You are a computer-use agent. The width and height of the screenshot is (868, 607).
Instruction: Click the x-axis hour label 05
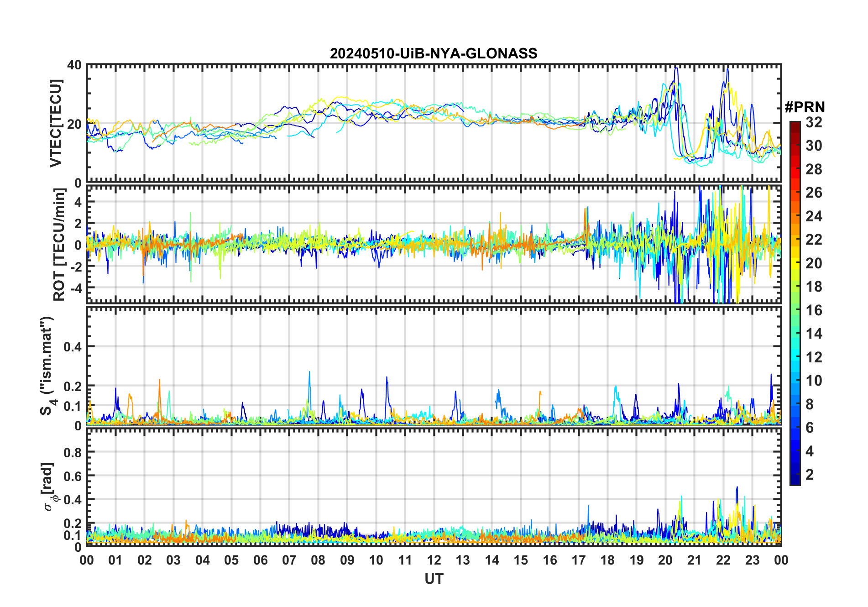231,560
